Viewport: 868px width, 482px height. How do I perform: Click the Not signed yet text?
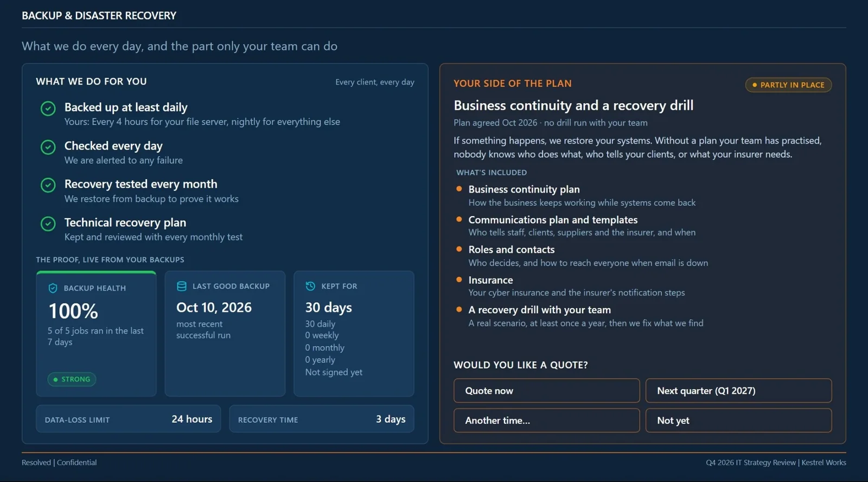pyautogui.click(x=334, y=372)
